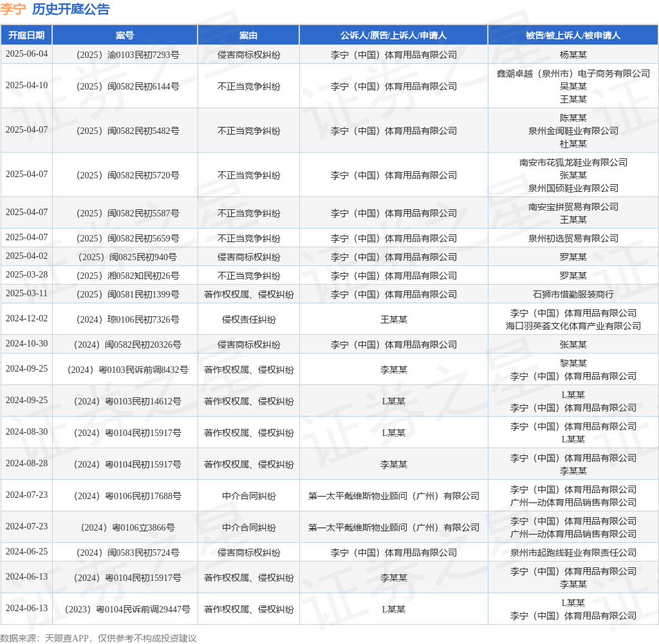Click defendant 泉州初选贸易有限公司
Viewport: 659px width, 644px height.
click(573, 238)
